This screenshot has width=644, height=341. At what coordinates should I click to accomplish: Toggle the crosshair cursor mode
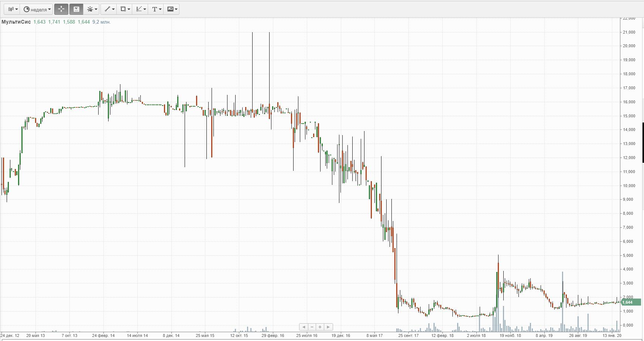pos(61,9)
